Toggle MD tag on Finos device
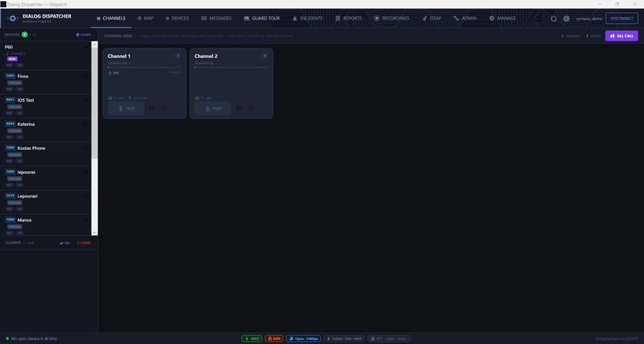 click(x=9, y=89)
